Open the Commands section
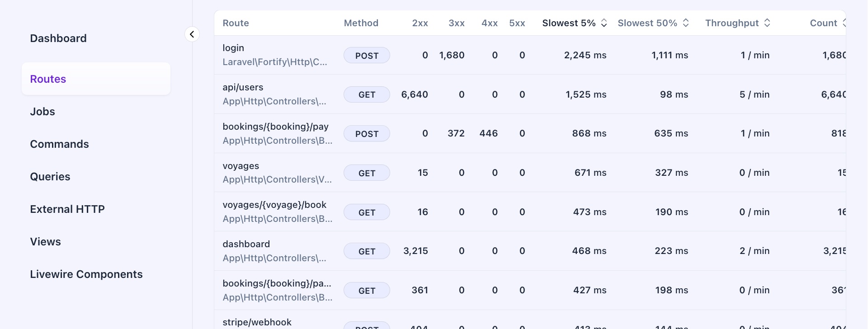The width and height of the screenshot is (868, 329). (x=59, y=144)
